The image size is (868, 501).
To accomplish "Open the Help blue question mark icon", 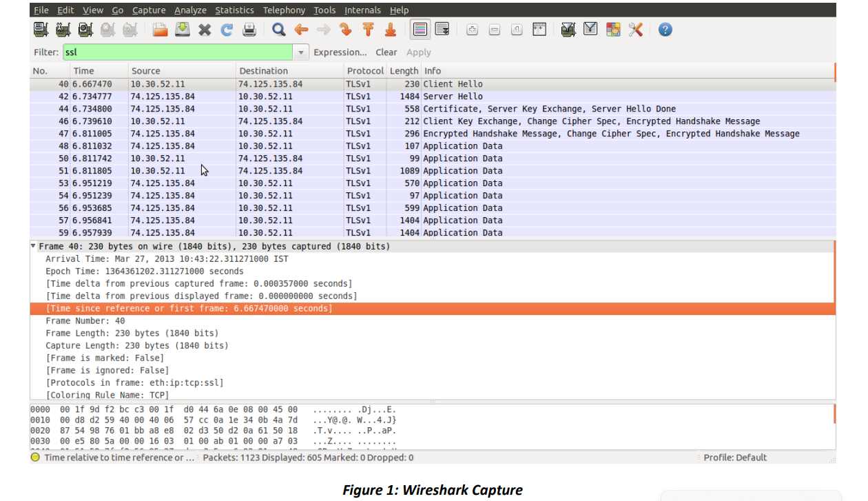I will click(x=665, y=29).
